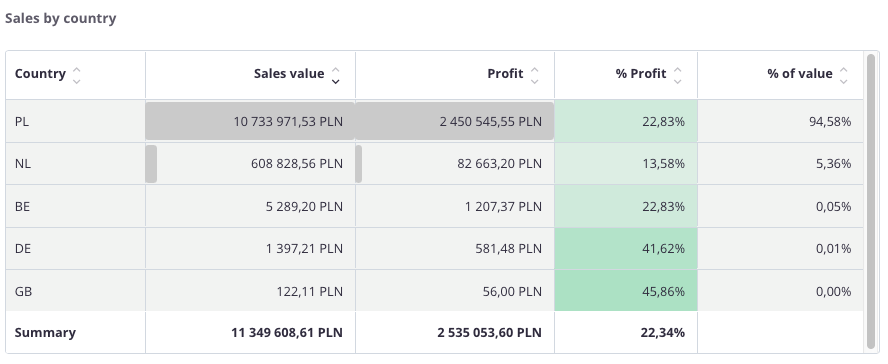Click the Country column header label

pos(40,74)
